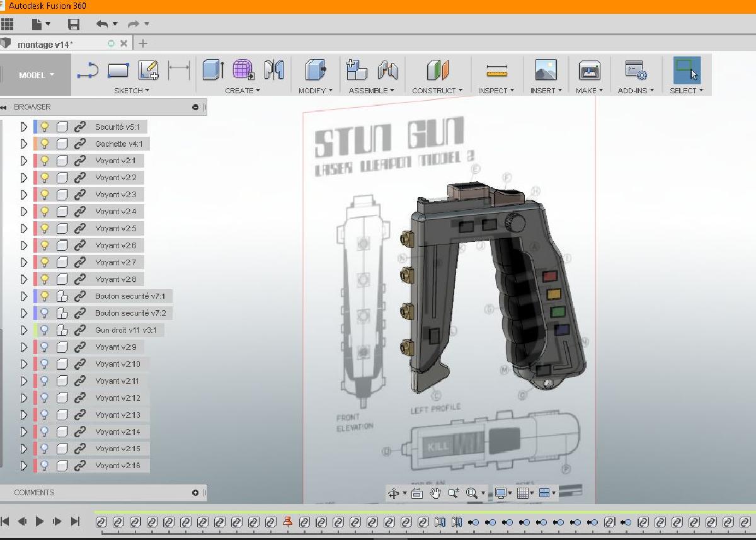Open the Orbit navigation tool
This screenshot has height=540, width=756.
pyautogui.click(x=395, y=493)
